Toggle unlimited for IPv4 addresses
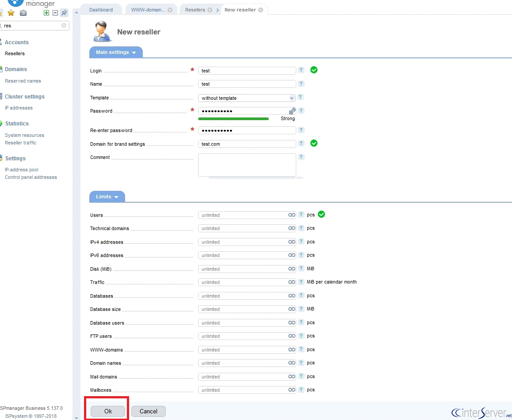Screen dimensions: 512x420 tap(291, 242)
